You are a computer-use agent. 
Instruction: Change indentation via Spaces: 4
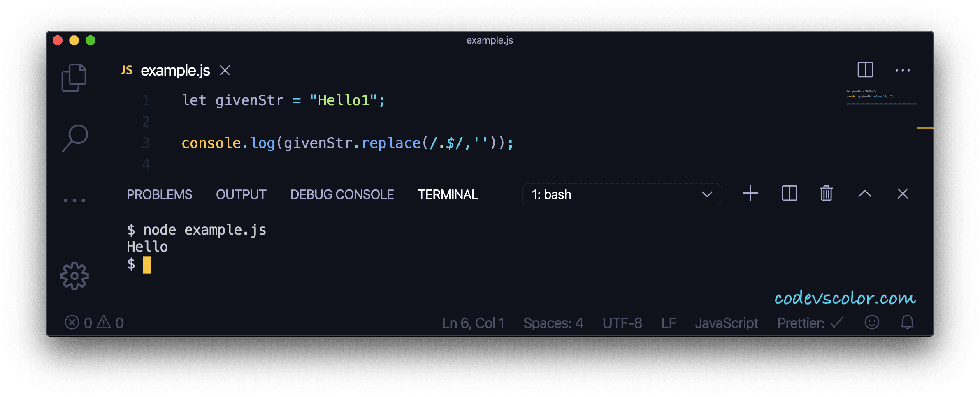click(x=553, y=323)
